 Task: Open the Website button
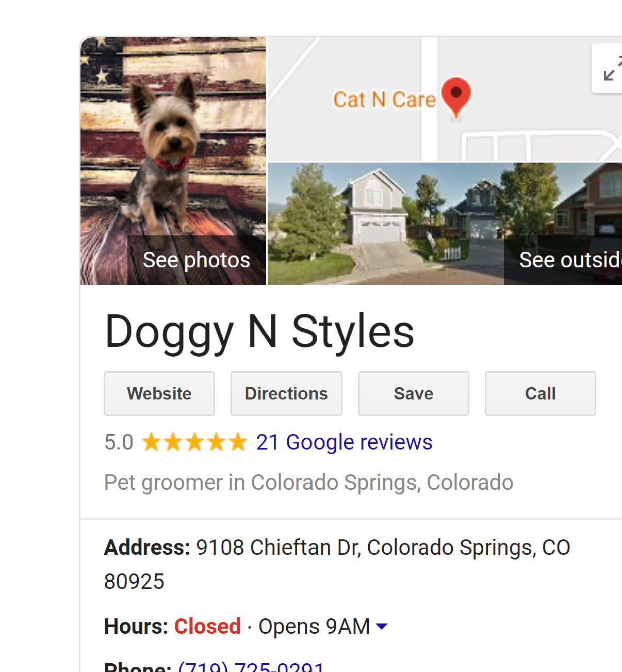tap(159, 393)
